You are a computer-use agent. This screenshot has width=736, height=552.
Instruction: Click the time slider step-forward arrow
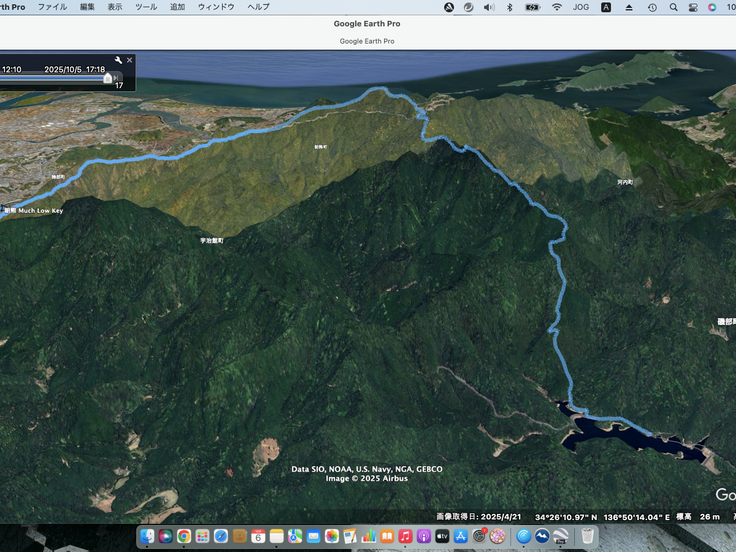click(x=118, y=76)
